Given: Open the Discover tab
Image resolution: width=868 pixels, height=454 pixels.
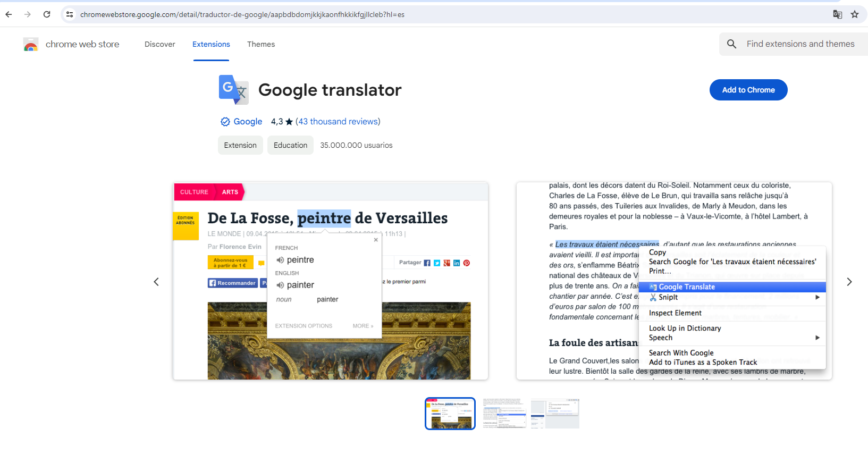Looking at the screenshot, I should (160, 44).
